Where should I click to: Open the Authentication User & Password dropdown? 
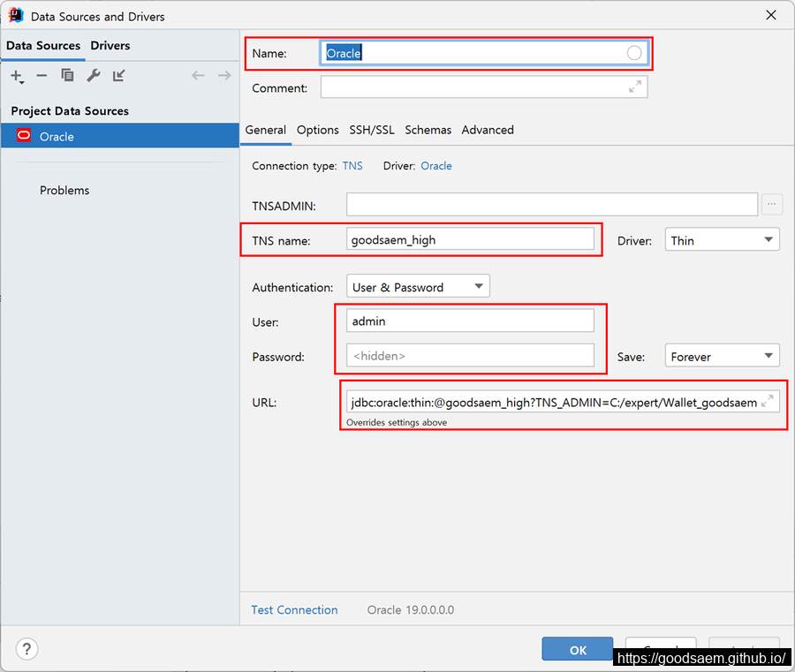(x=418, y=287)
